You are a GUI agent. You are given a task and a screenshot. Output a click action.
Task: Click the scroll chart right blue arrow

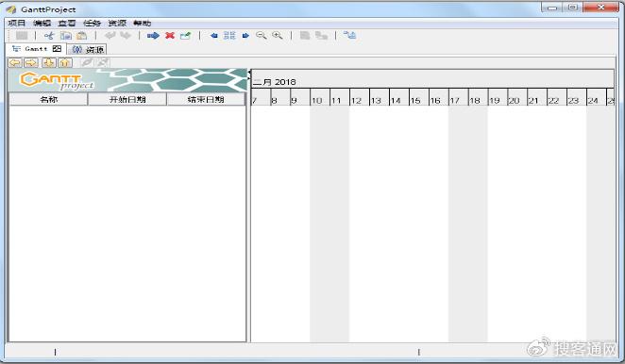245,36
